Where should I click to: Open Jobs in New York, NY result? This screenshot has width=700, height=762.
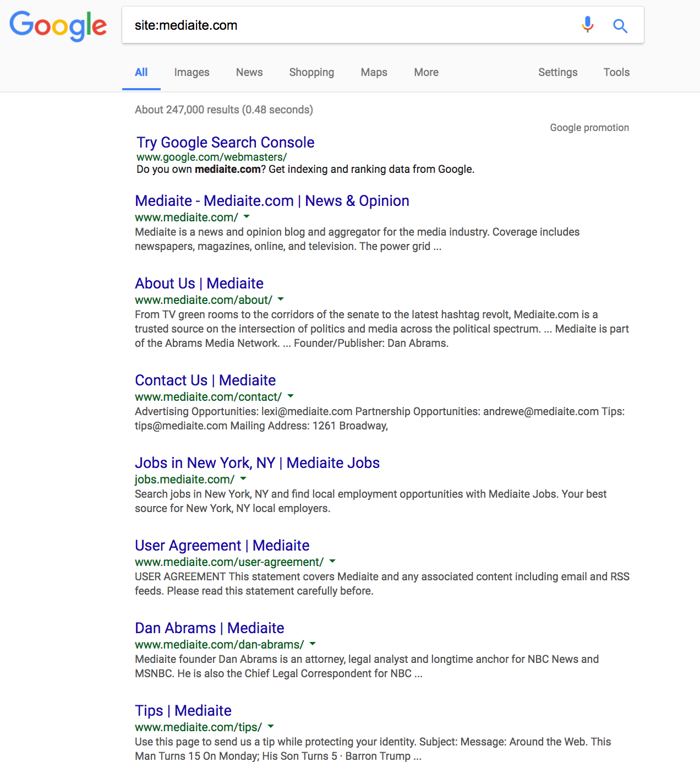257,463
